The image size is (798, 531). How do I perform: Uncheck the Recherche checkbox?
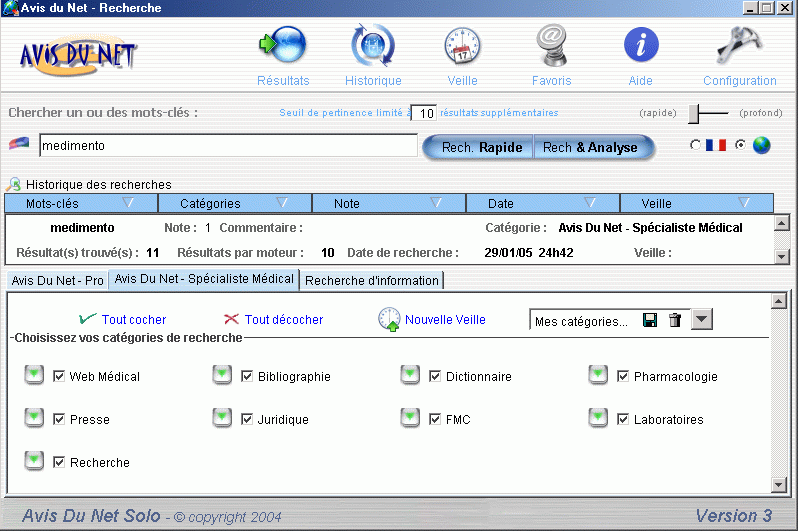point(59,462)
